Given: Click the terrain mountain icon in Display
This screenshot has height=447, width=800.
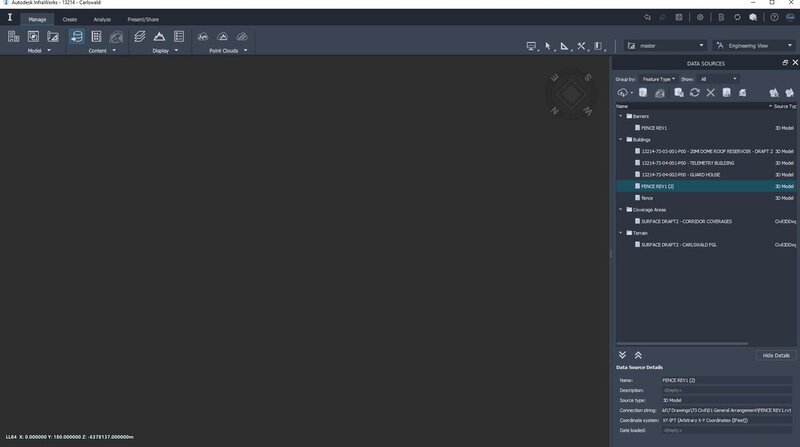Looking at the screenshot, I should coord(159,36).
